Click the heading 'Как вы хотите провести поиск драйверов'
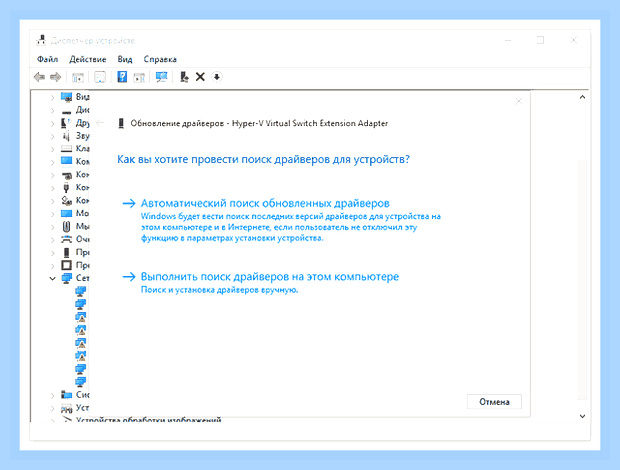Screen dimensions: 620x470 click(264, 159)
